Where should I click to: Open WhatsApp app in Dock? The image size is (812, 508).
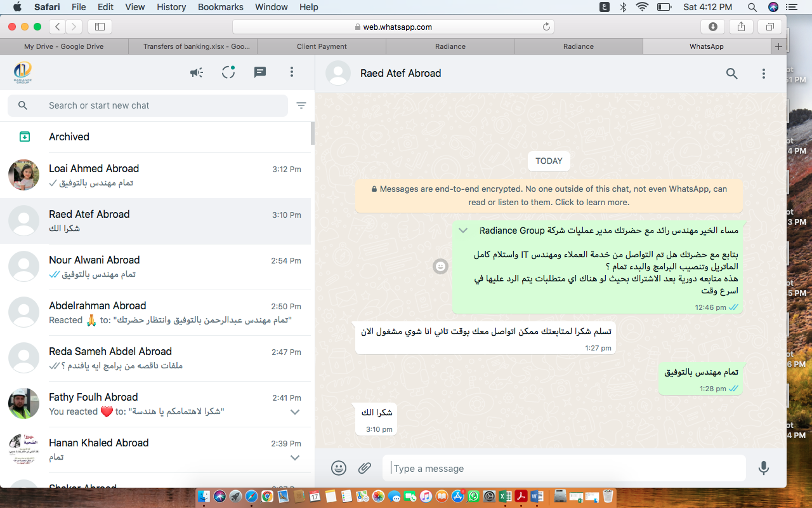click(473, 496)
